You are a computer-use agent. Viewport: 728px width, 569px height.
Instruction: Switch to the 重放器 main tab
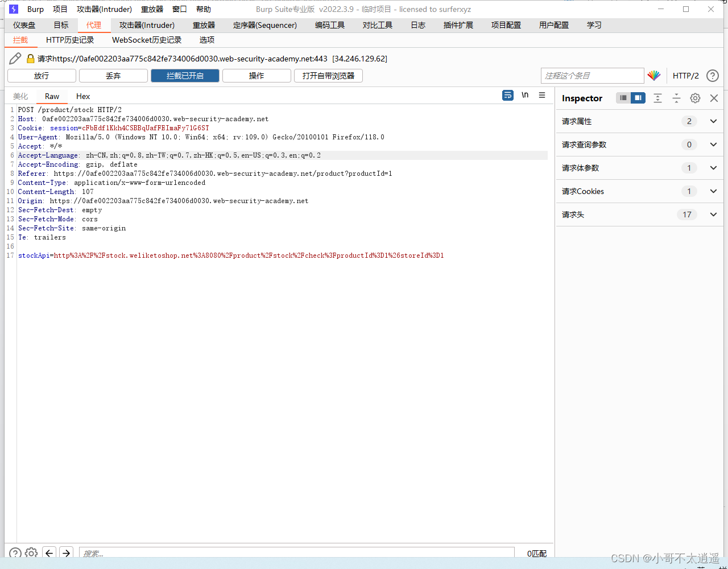[x=204, y=25]
